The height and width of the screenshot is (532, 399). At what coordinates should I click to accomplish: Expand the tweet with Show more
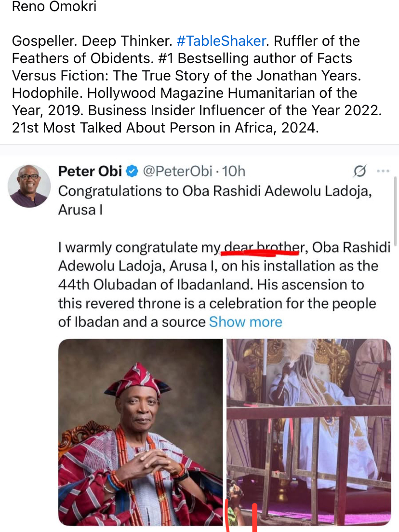[245, 322]
